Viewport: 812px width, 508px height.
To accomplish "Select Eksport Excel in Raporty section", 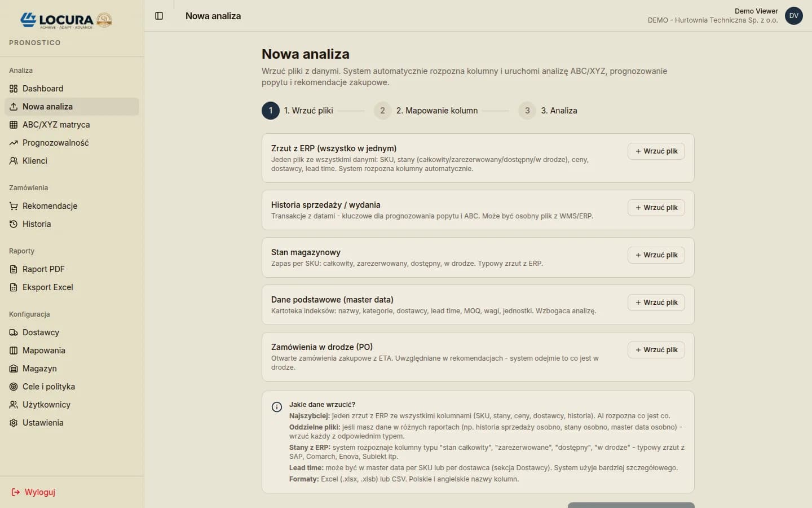I will coord(48,287).
